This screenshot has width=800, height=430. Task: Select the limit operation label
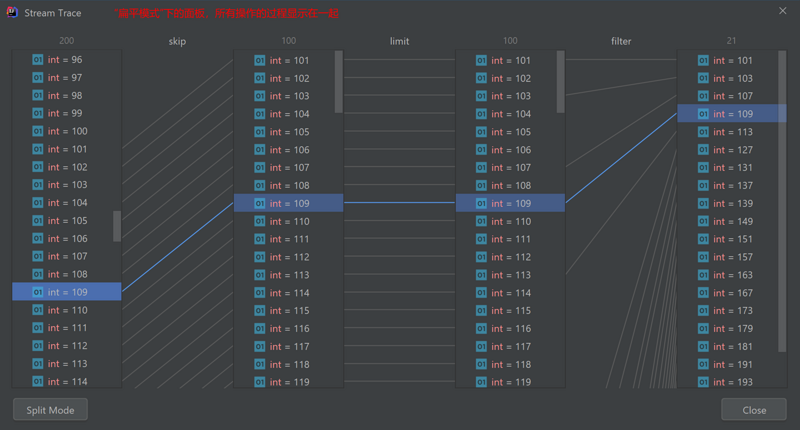point(399,41)
